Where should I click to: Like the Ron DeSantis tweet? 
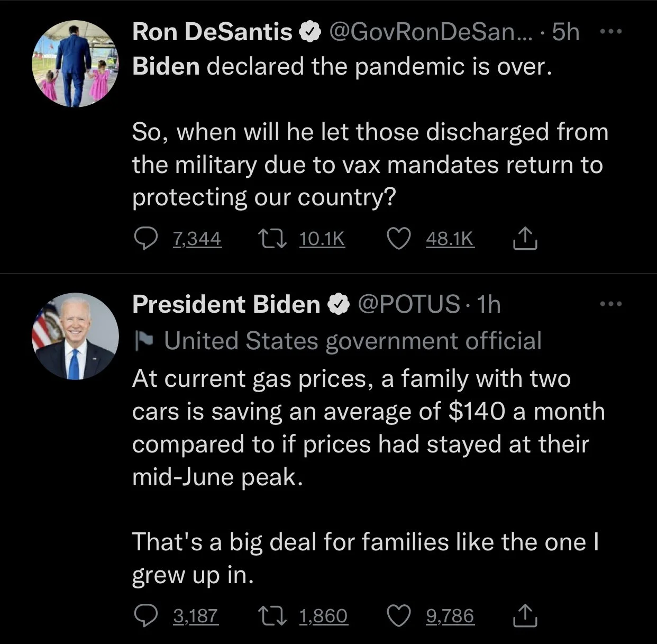(x=398, y=239)
